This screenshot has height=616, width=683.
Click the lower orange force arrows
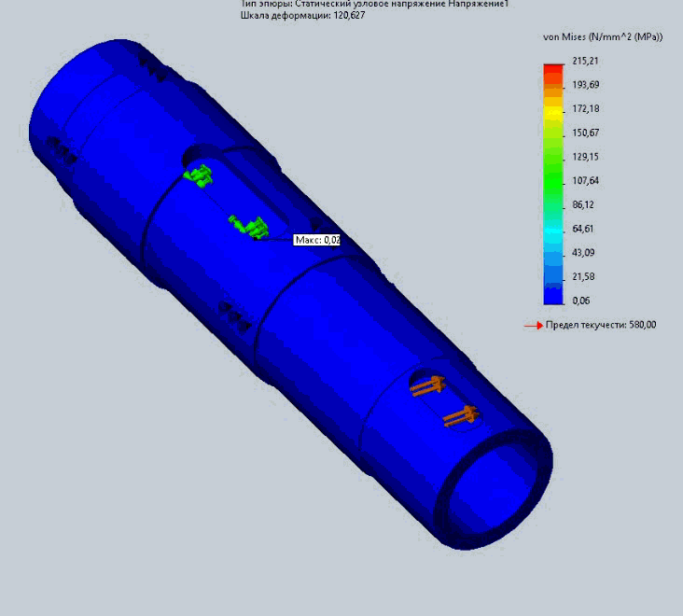click(459, 416)
